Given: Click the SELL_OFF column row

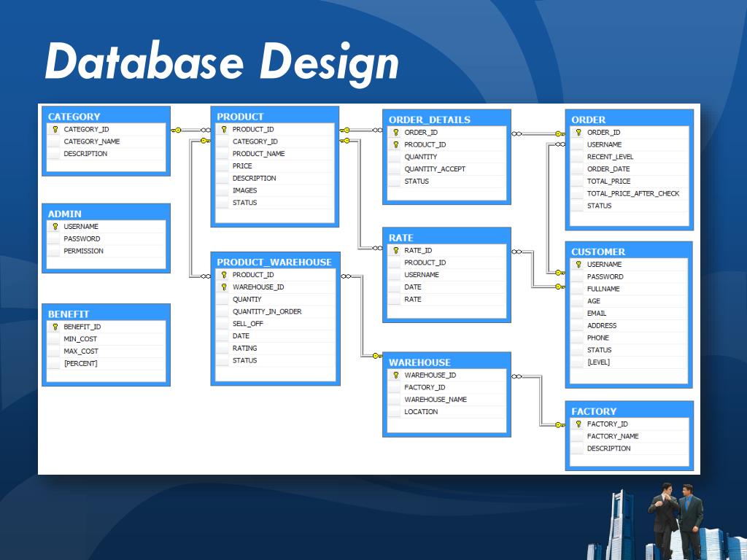Looking at the screenshot, I should click(x=275, y=324).
